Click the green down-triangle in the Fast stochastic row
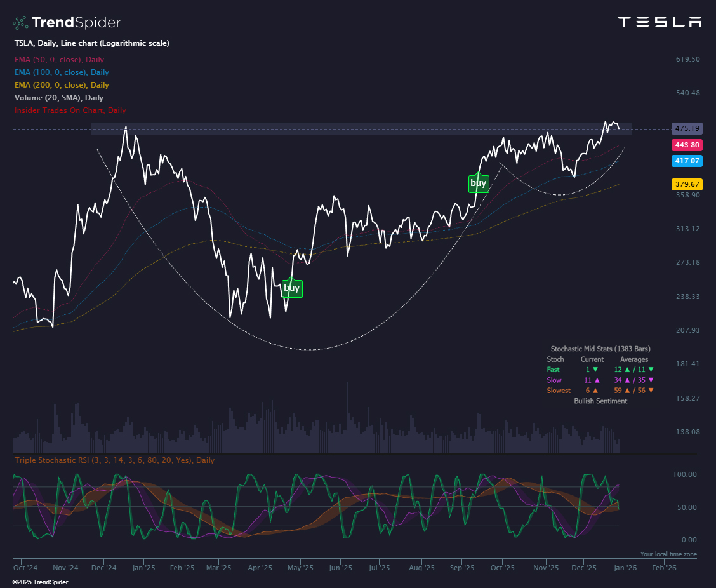Viewport: 716px width, 588px height. (x=597, y=370)
